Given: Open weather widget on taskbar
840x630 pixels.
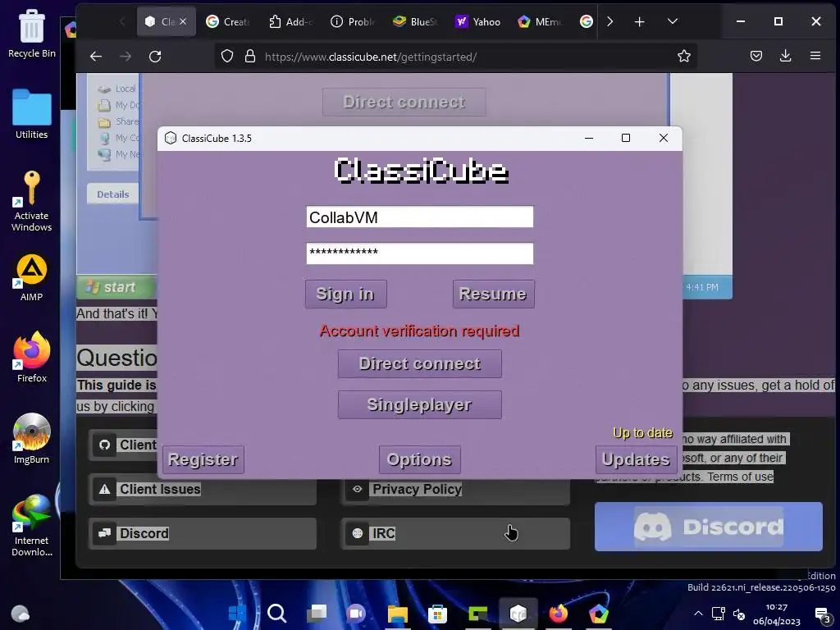Looking at the screenshot, I should 21,613.
